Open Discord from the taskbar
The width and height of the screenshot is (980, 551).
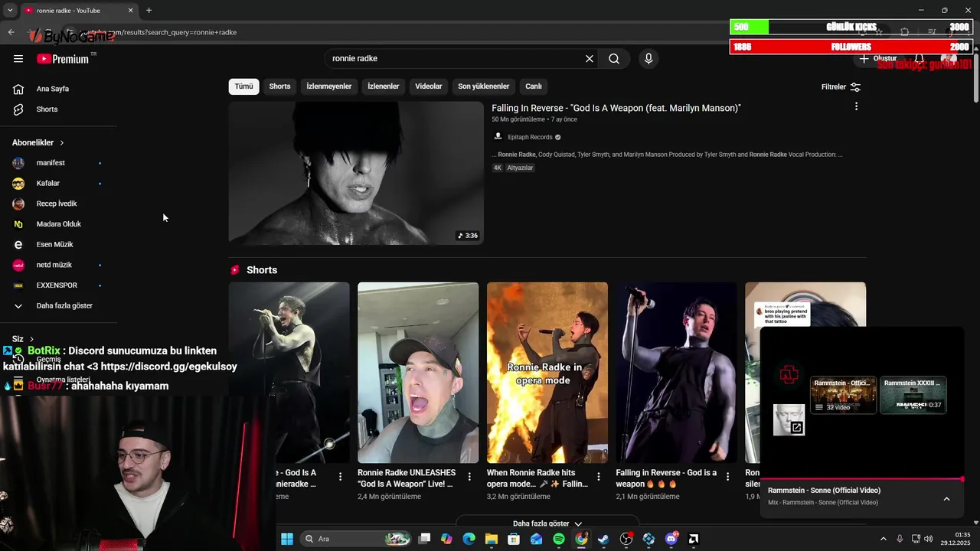(671, 539)
